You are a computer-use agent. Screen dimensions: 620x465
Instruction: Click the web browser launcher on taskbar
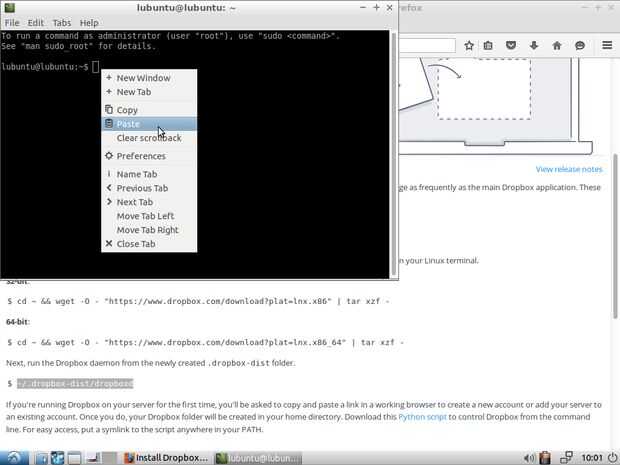[x=57, y=458]
